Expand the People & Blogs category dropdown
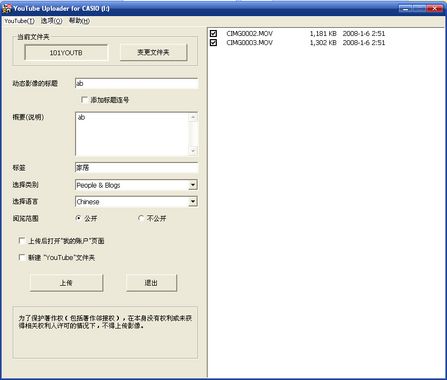Viewport: 447px width, 380px height. coord(193,185)
